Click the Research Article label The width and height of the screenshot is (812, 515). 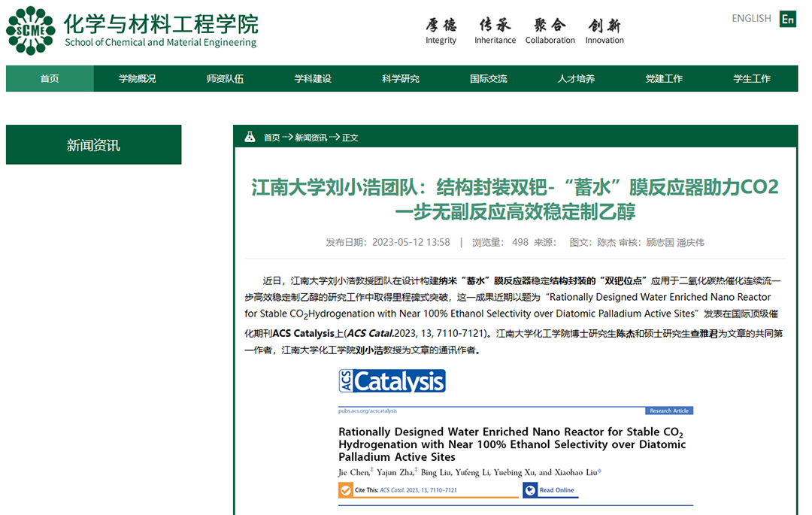[669, 410]
